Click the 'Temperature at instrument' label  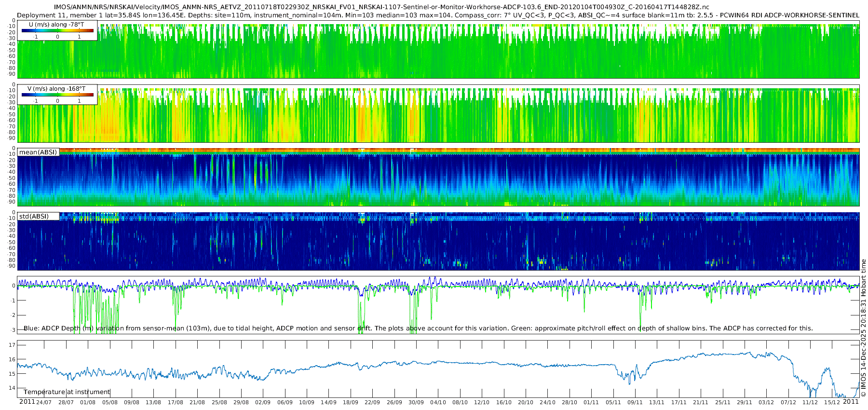pyautogui.click(x=67, y=392)
